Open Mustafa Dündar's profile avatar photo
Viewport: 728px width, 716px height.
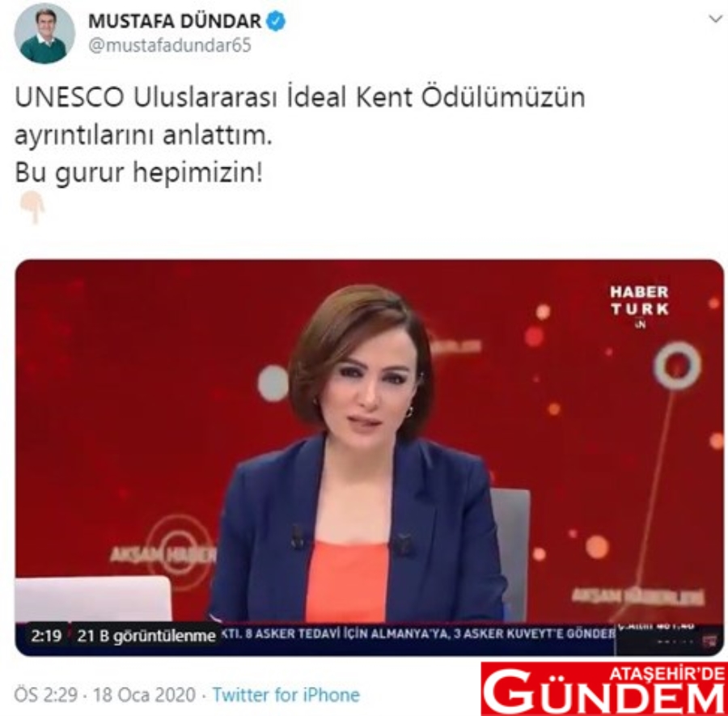coord(44,33)
